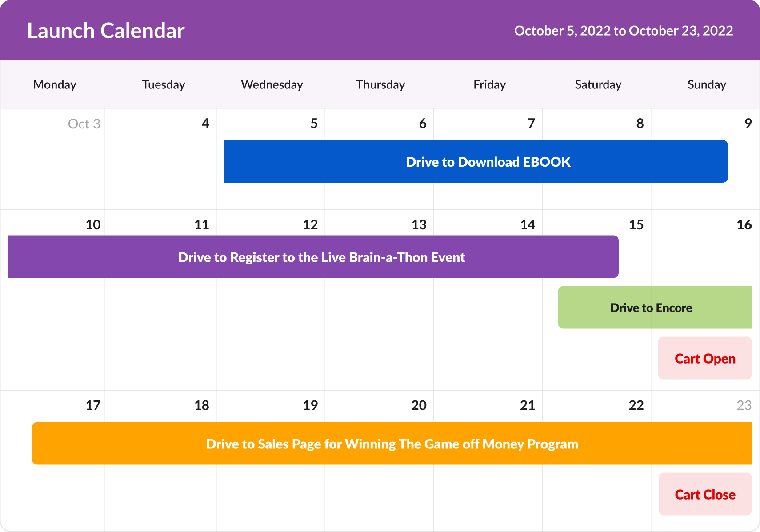Click the Cart Close event

tap(705, 494)
